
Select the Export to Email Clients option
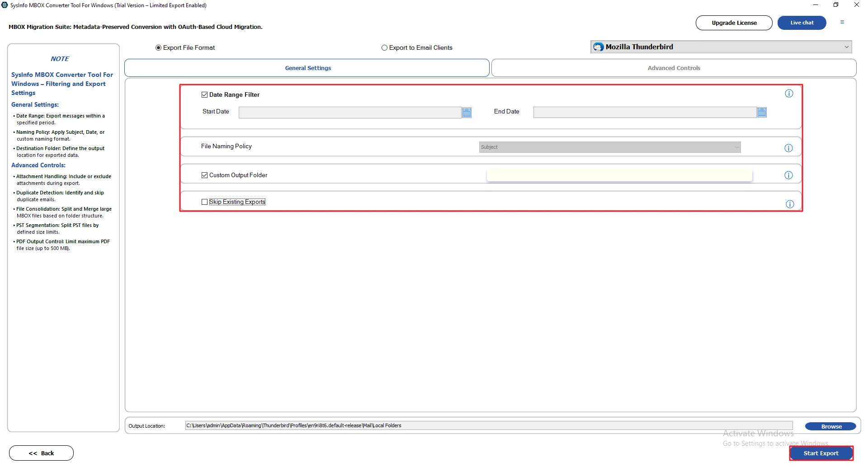tap(384, 47)
